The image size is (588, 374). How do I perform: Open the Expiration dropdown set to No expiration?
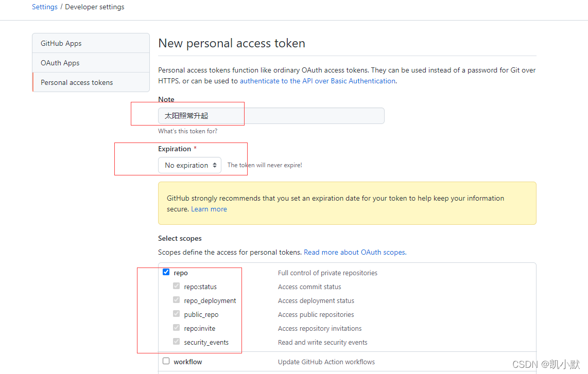(189, 165)
